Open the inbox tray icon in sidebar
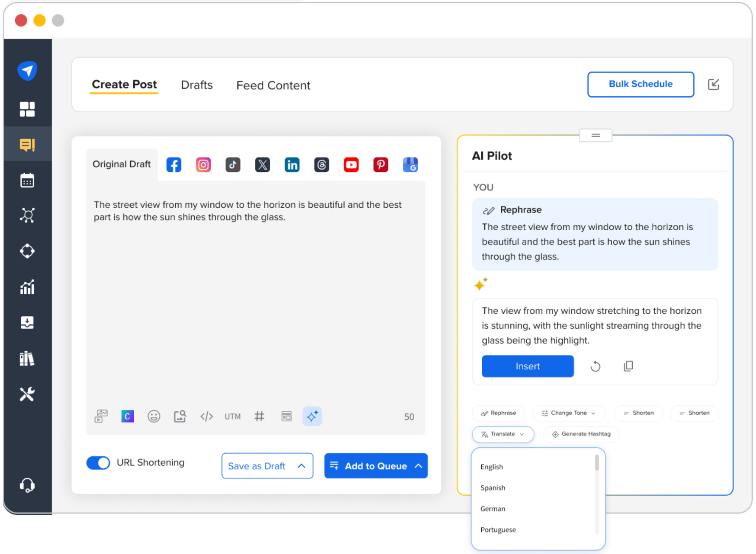 [27, 323]
